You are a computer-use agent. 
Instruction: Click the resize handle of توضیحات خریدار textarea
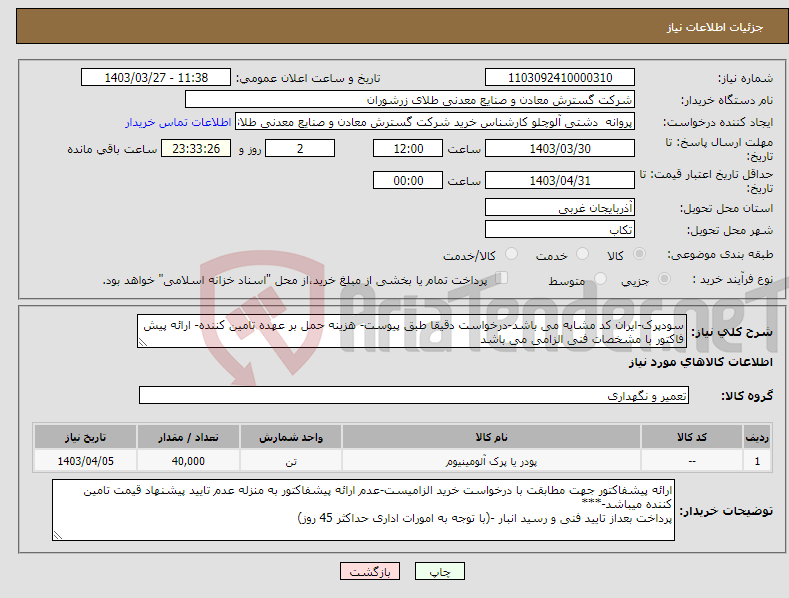pos(58,536)
